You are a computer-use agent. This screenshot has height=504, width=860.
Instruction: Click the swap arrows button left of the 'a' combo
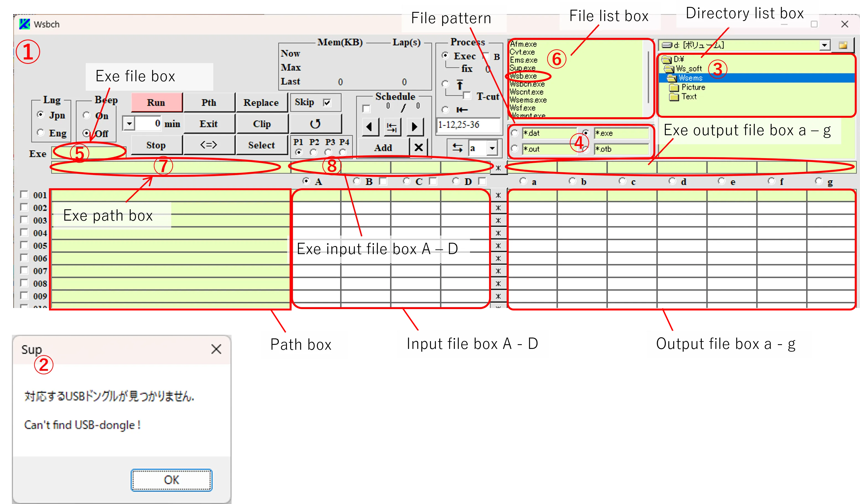click(x=457, y=148)
